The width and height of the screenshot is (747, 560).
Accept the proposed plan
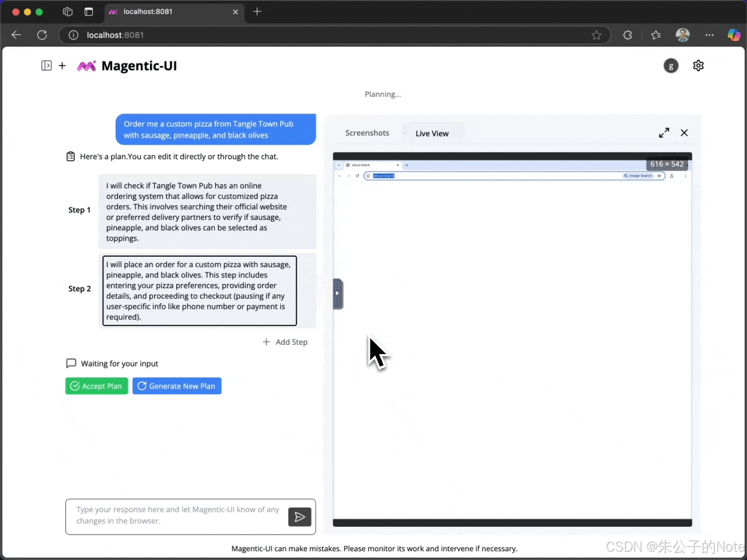pos(96,386)
